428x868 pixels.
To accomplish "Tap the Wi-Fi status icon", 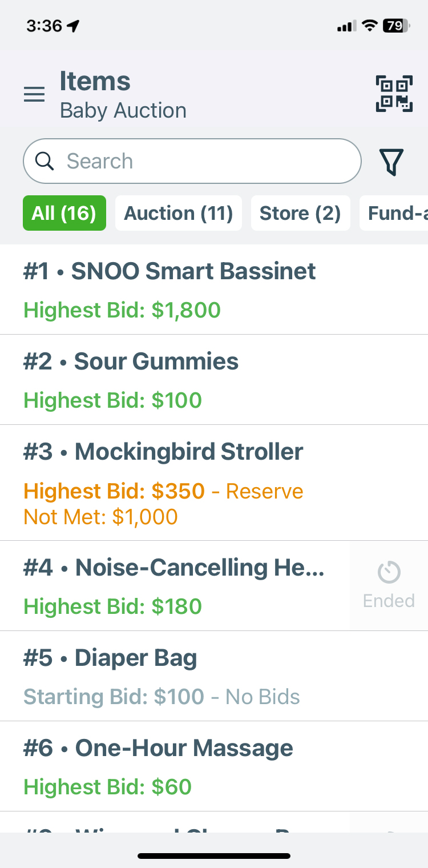I will click(x=370, y=26).
